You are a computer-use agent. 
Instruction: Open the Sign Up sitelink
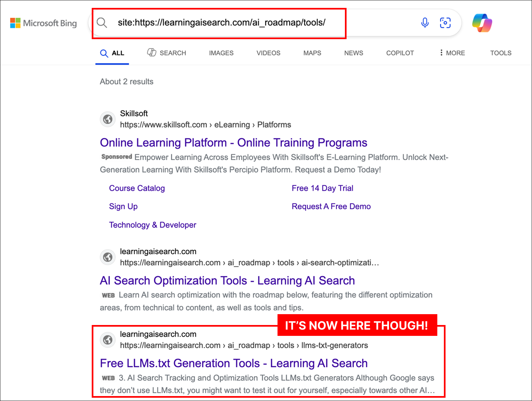[x=123, y=207]
